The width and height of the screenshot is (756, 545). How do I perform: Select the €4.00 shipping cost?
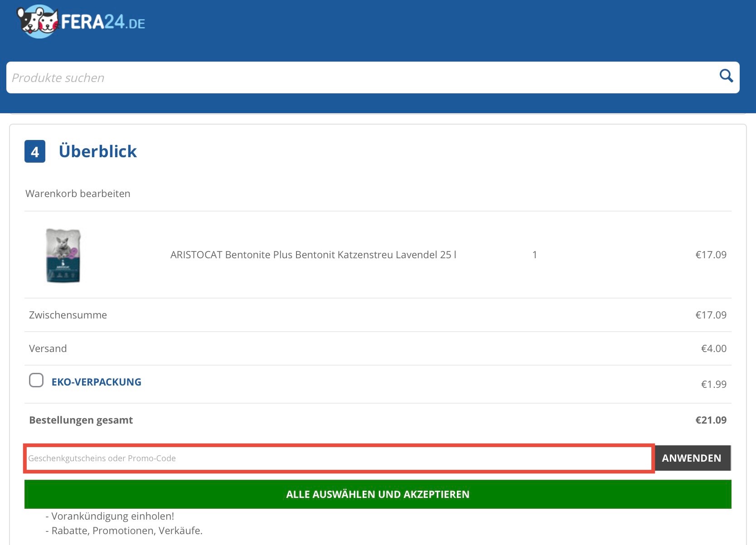click(x=714, y=348)
